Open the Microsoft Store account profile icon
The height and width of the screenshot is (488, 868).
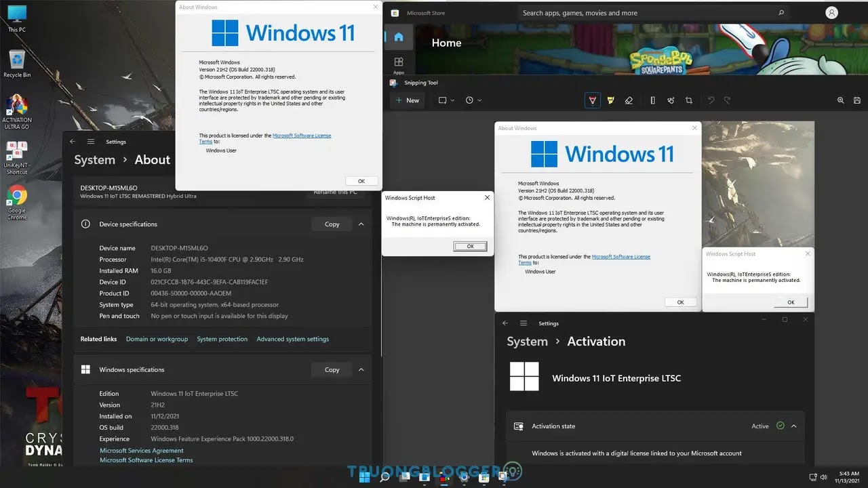point(831,13)
